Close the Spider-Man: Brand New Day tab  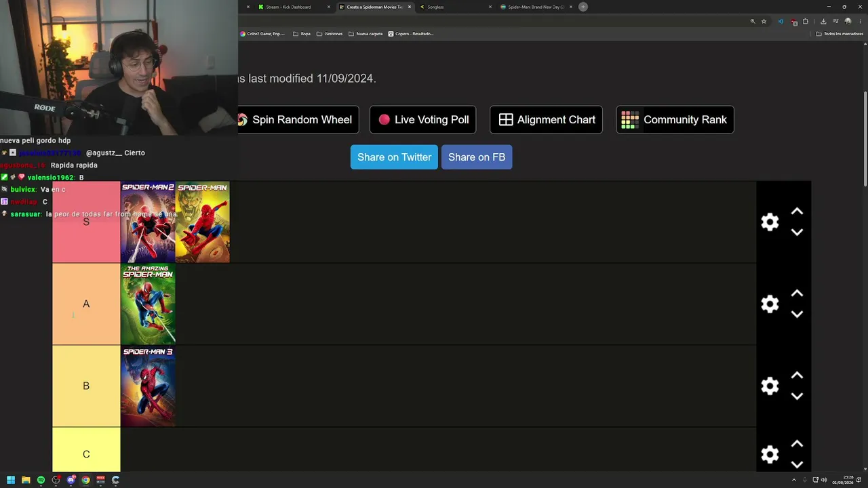click(x=571, y=7)
